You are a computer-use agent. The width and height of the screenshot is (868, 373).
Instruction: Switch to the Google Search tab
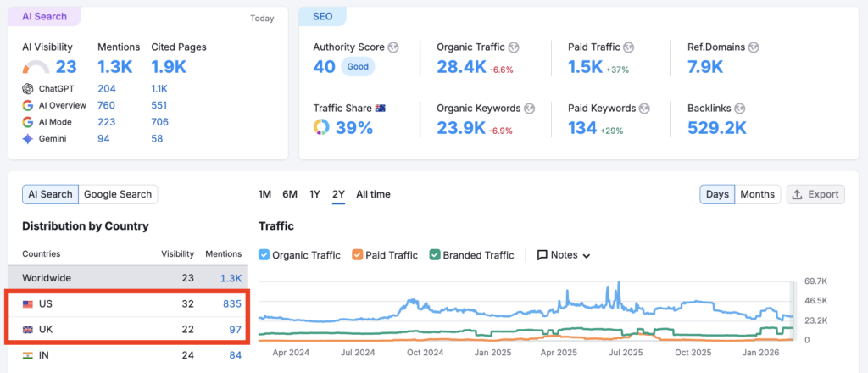tap(118, 194)
